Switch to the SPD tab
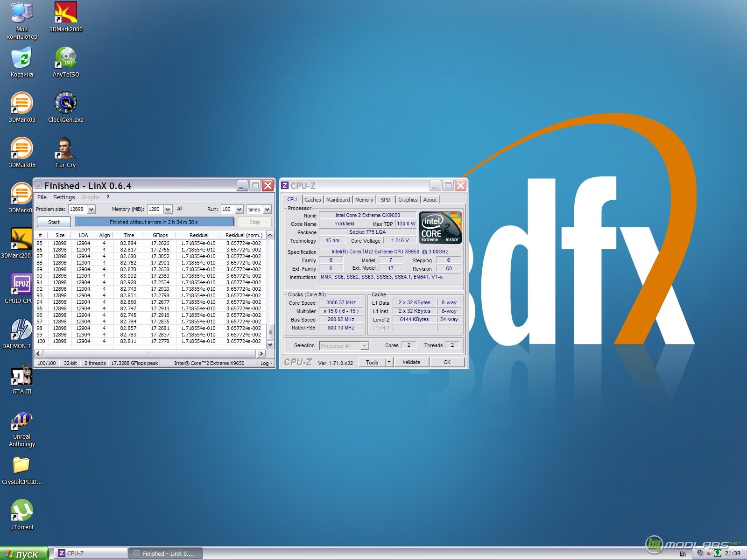 pyautogui.click(x=385, y=200)
